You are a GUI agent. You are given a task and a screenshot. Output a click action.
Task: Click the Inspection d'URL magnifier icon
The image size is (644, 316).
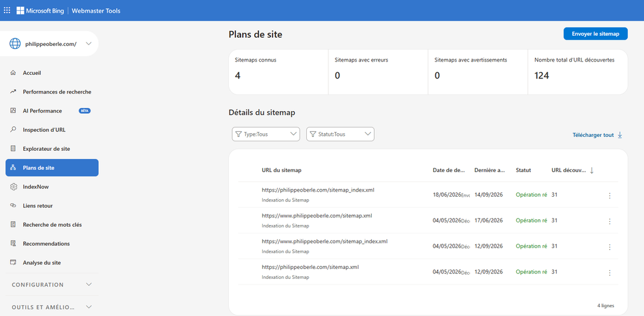coord(13,129)
